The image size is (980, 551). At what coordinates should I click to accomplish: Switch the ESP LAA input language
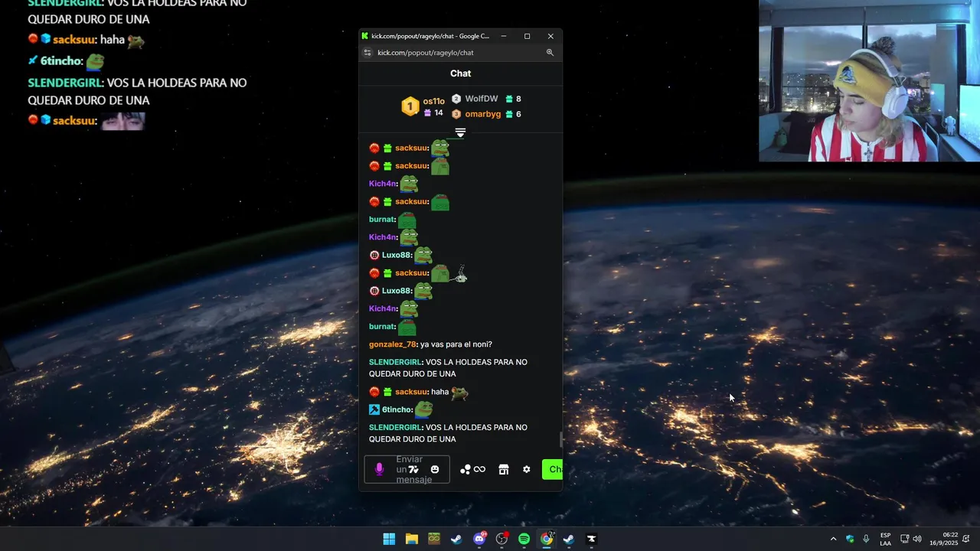point(885,539)
